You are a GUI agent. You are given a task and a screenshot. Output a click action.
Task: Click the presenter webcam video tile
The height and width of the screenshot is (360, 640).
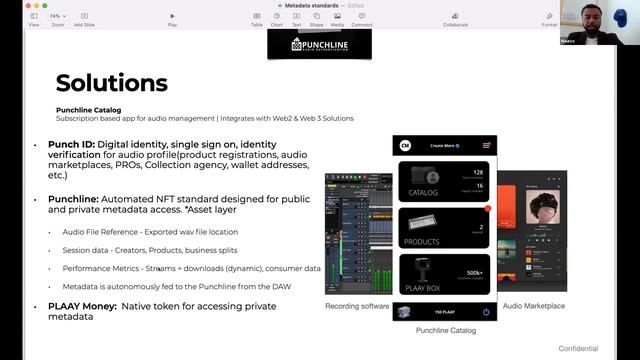(600, 22)
